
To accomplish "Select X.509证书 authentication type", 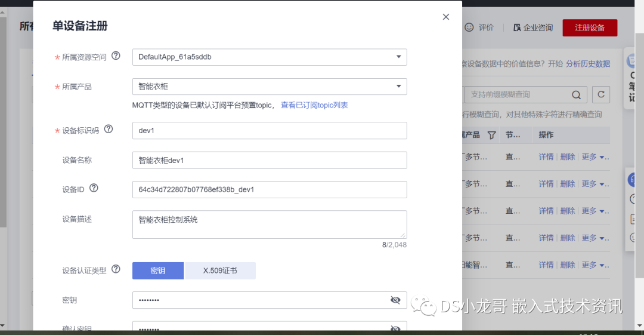I will tap(220, 271).
